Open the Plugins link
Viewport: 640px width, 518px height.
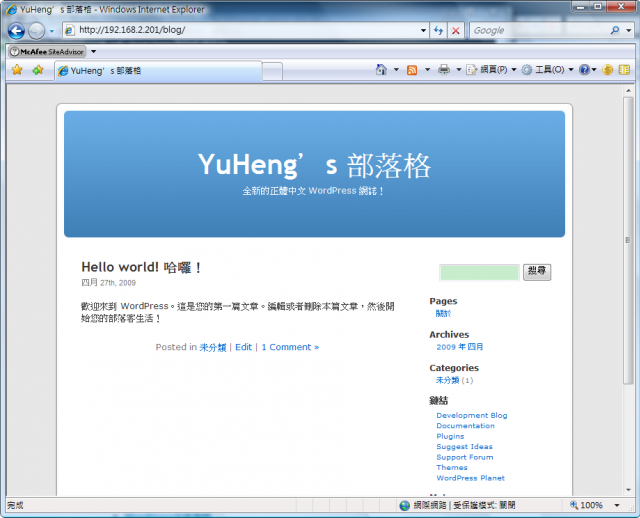[450, 436]
